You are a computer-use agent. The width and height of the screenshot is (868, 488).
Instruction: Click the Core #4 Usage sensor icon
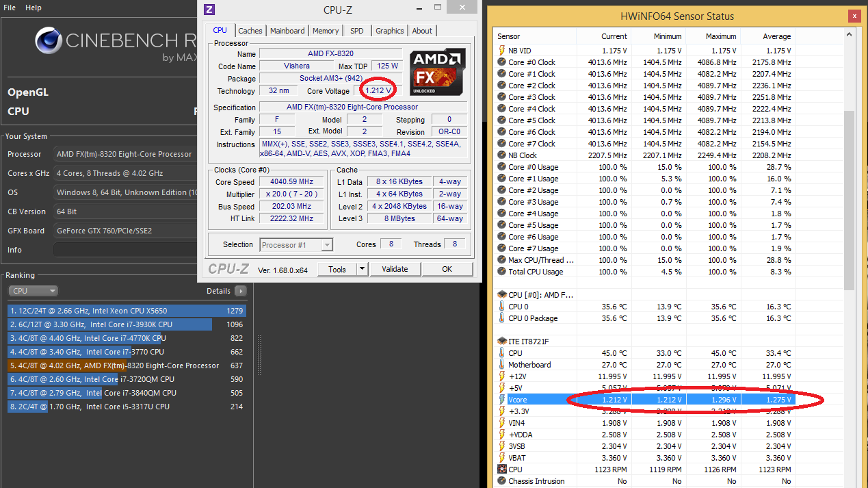coord(502,214)
